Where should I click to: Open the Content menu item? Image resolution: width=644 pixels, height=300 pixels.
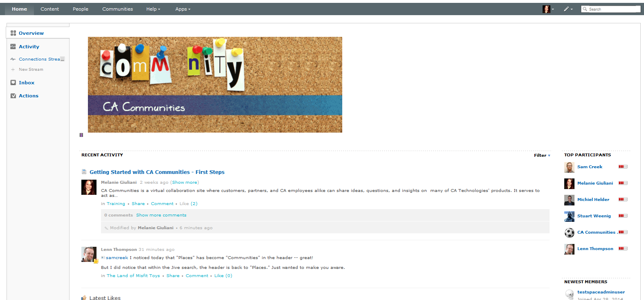click(x=50, y=9)
